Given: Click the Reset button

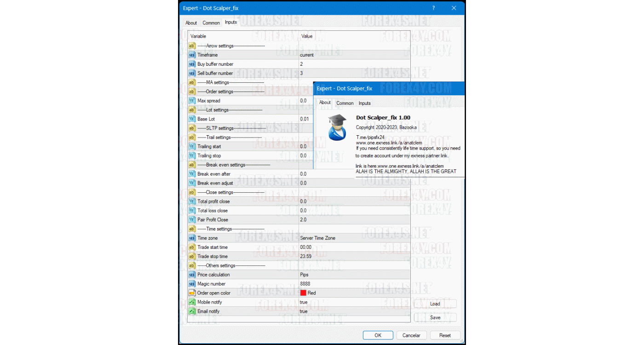Looking at the screenshot, I should (445, 335).
